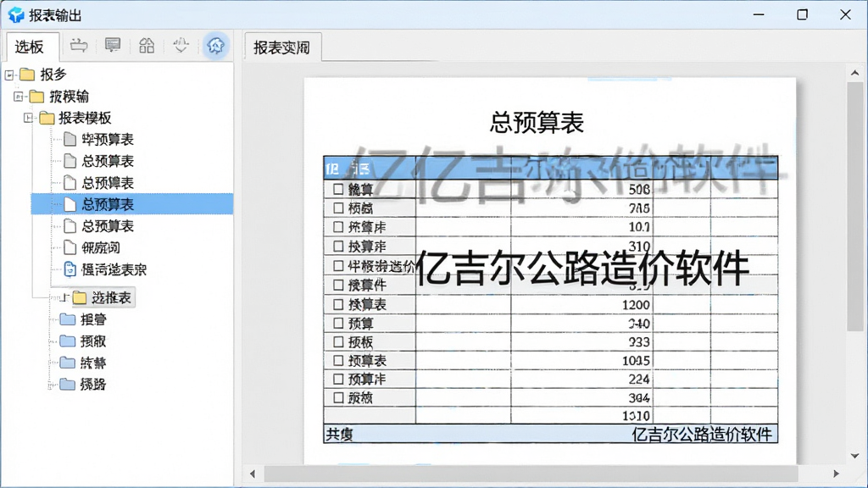Collapse the second-level yellow folder node
868x488 pixels.
(x=19, y=97)
